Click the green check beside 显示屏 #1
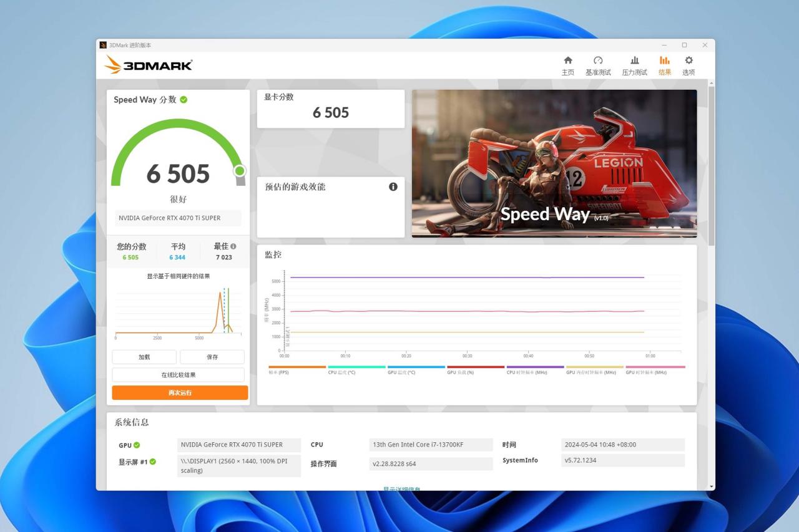This screenshot has height=532, width=799. (x=153, y=462)
